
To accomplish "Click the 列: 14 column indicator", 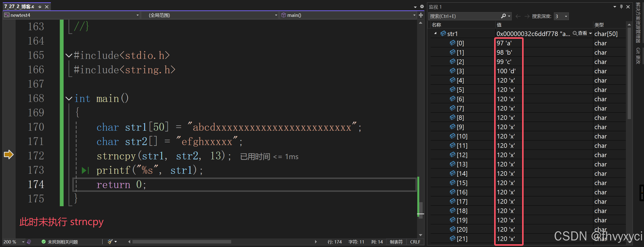I will (x=377, y=242).
